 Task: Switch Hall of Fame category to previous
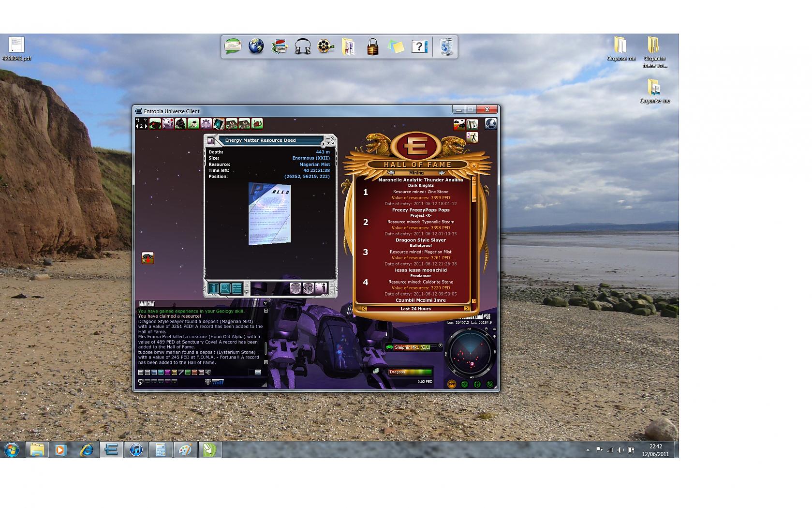(x=391, y=173)
